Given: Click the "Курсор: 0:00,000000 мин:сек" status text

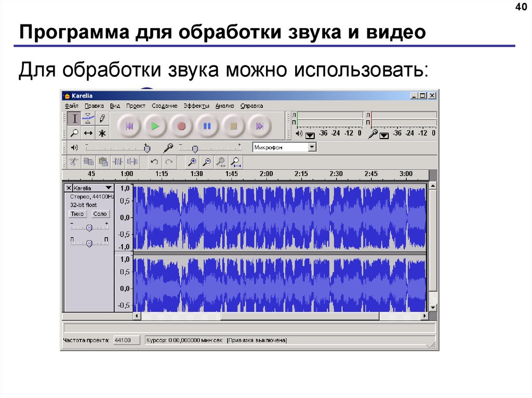Looking at the screenshot, I should (184, 340).
